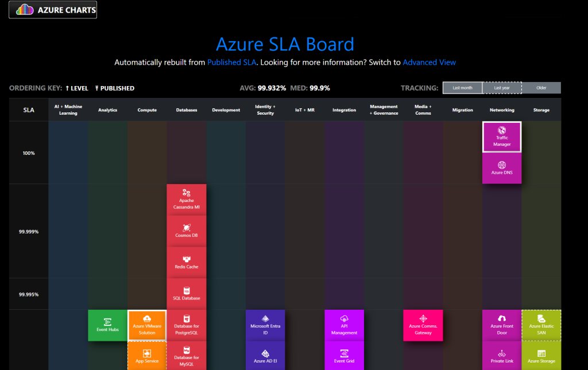Select the SQL Database tile
Image resolution: width=588 pixels, height=370 pixels.
[x=187, y=294]
